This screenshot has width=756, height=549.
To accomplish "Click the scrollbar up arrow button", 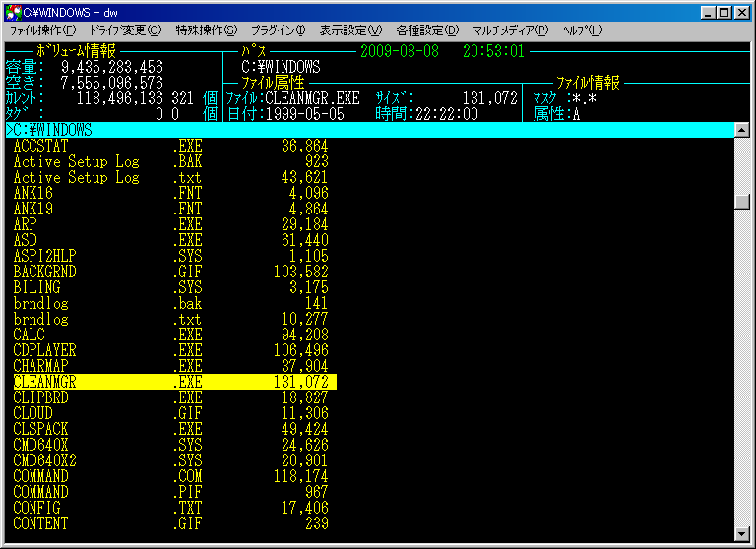I will point(741,130).
